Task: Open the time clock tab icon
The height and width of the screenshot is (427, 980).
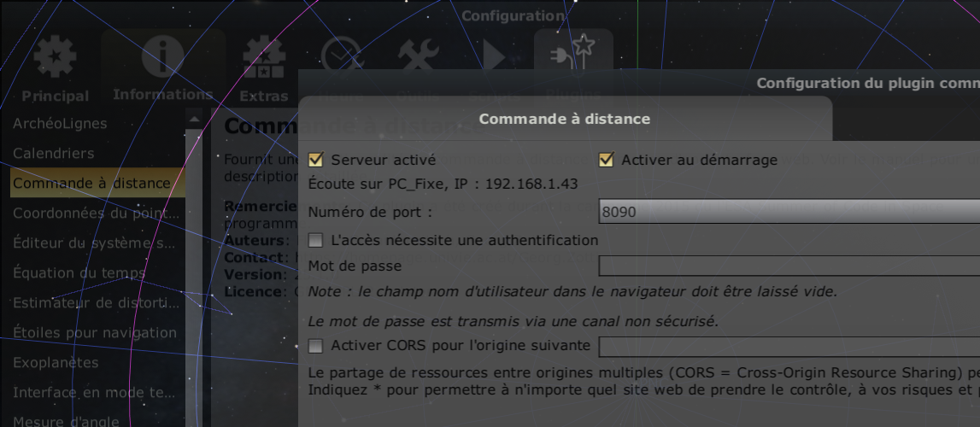Action: point(342,55)
